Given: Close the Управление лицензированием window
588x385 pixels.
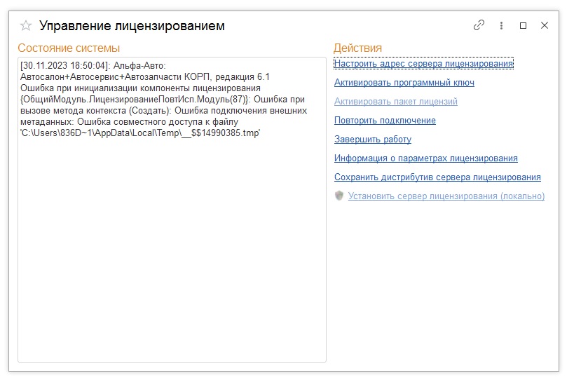Looking at the screenshot, I should click(x=545, y=25).
